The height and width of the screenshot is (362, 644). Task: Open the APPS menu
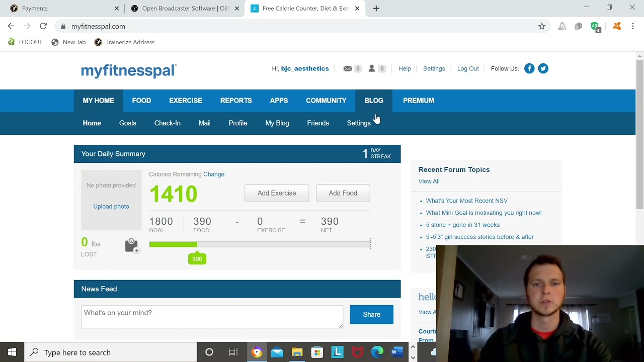(x=279, y=101)
